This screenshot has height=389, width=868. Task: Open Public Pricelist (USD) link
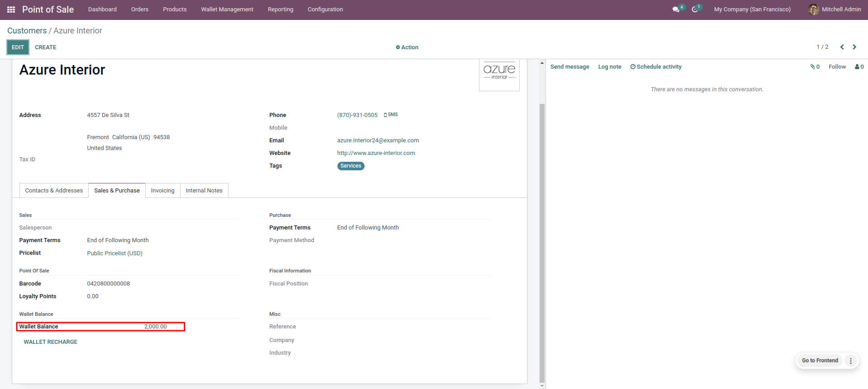point(114,253)
